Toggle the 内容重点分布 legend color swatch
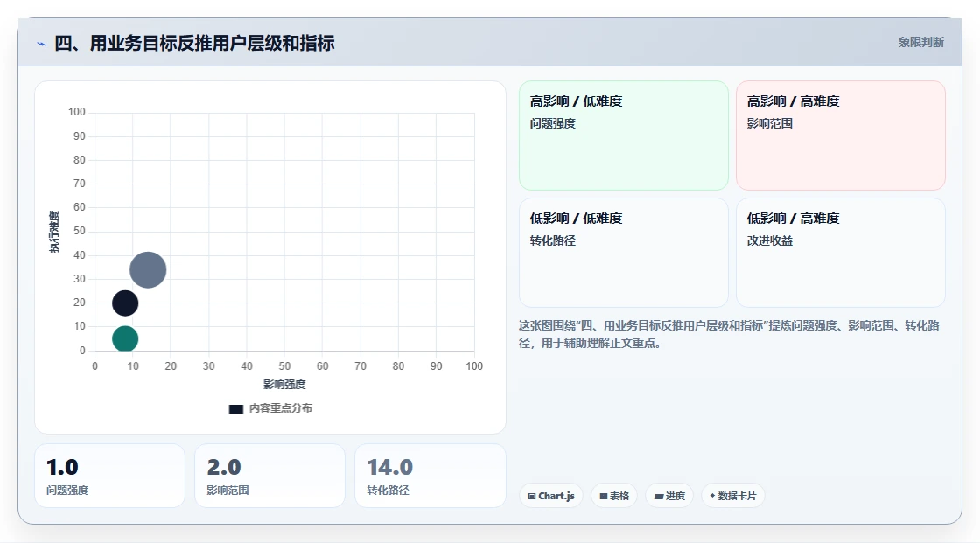Image resolution: width=980 pixels, height=543 pixels. coord(235,408)
